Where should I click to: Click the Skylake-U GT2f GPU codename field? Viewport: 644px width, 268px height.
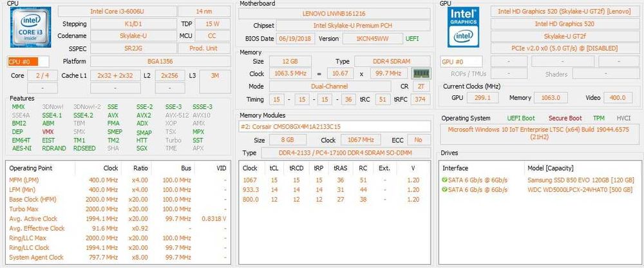[x=564, y=36]
